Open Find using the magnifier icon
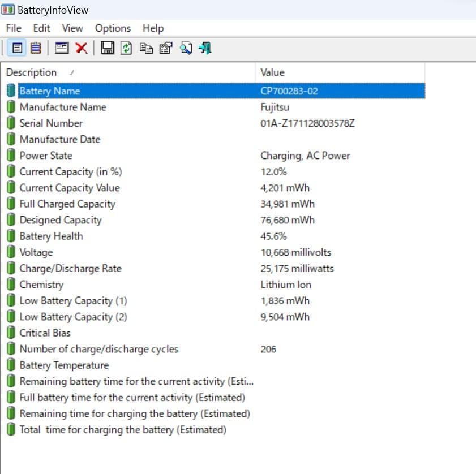 pyautogui.click(x=186, y=49)
